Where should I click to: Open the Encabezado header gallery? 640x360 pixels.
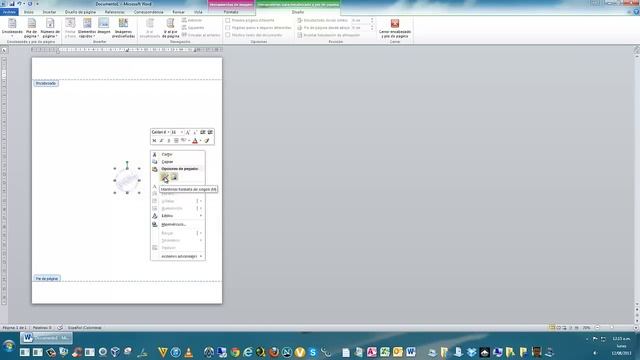pyautogui.click(x=12, y=28)
